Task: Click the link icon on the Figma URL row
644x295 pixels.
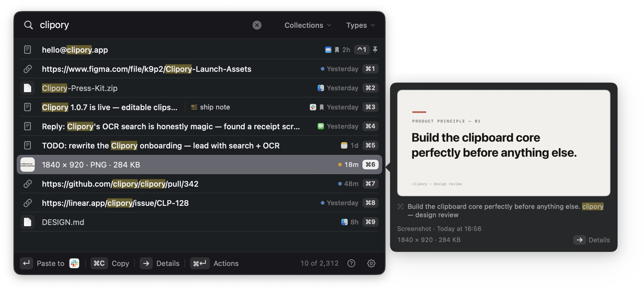Action: point(28,69)
